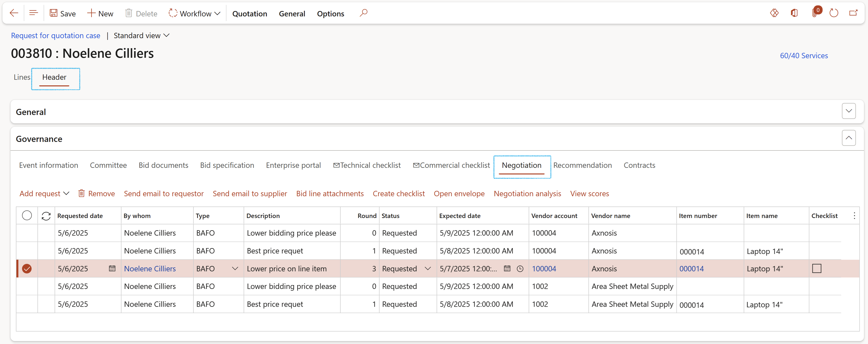Click the clock icon in Expected date

(x=520, y=269)
